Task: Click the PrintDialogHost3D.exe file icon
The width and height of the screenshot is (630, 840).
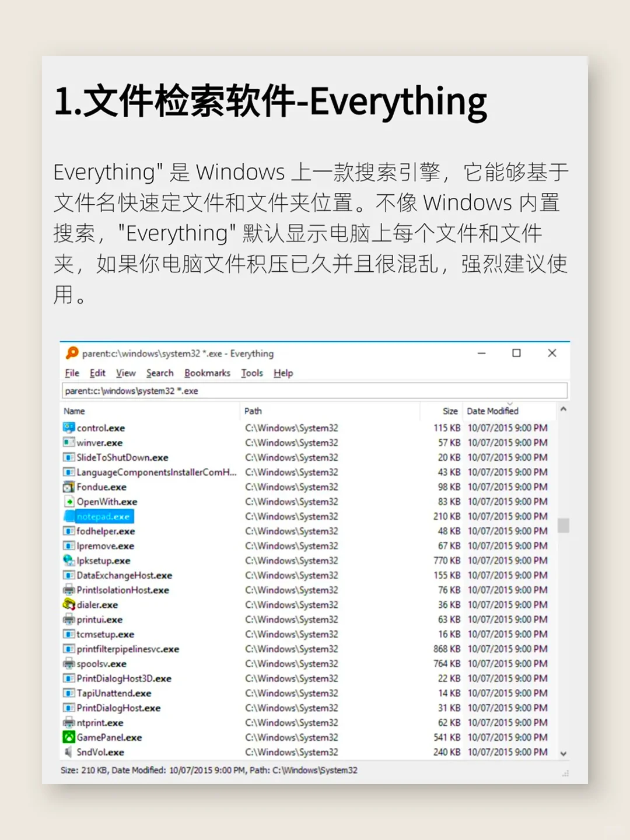Action: 69,678
